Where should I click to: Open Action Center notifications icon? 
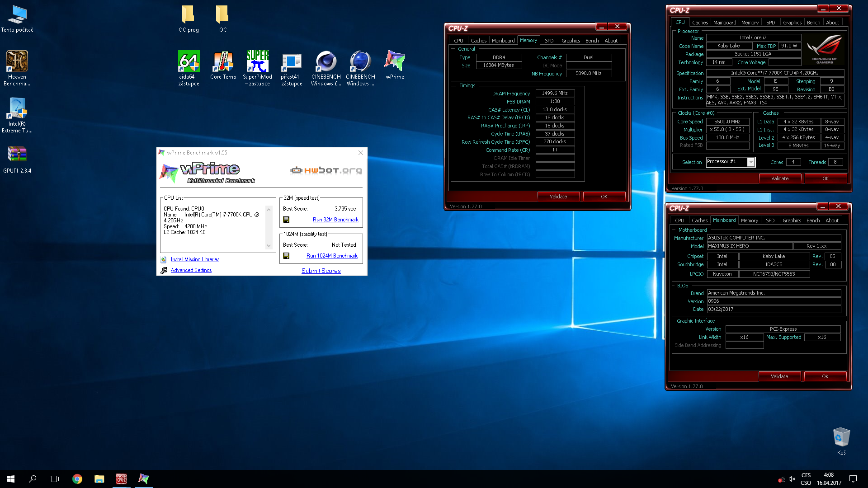[x=853, y=479]
